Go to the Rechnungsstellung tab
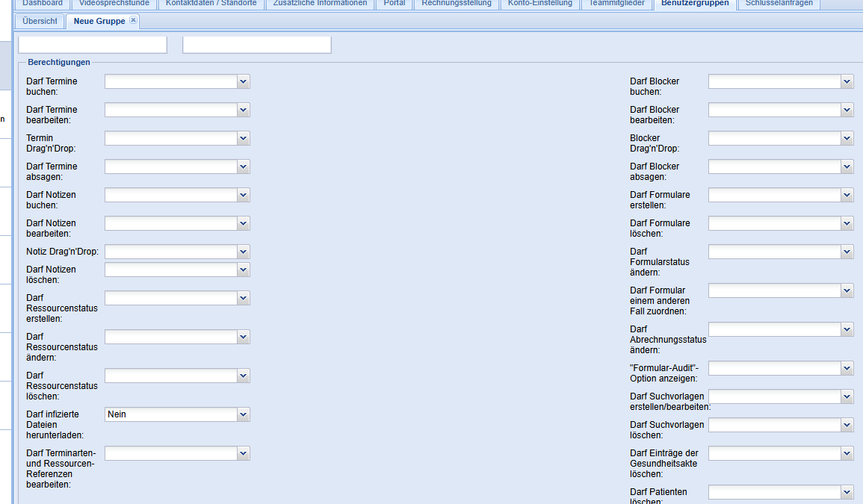Viewport: 863px width, 504px height. click(x=457, y=4)
